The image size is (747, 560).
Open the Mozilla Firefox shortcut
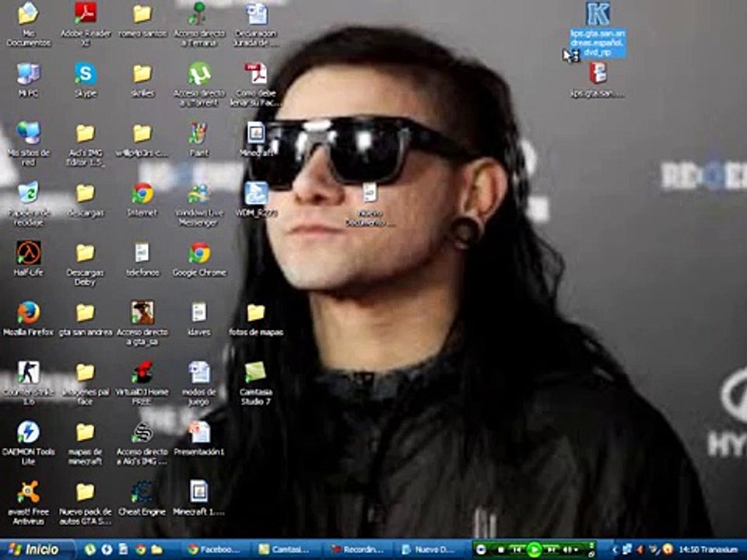(29, 313)
